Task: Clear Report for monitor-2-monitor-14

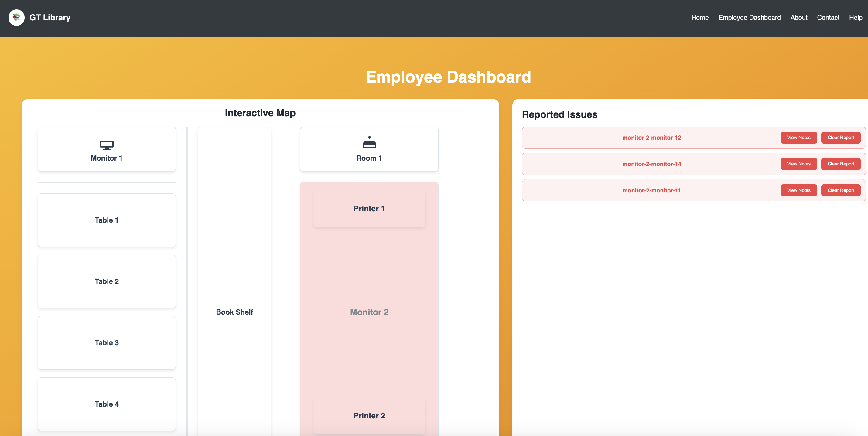Action: click(840, 164)
